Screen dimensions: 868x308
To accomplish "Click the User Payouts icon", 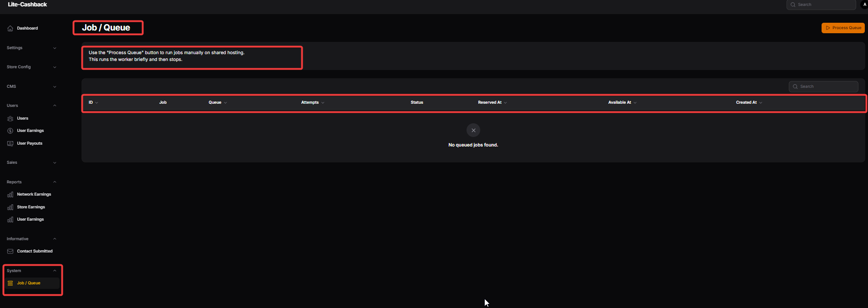I will [x=10, y=143].
